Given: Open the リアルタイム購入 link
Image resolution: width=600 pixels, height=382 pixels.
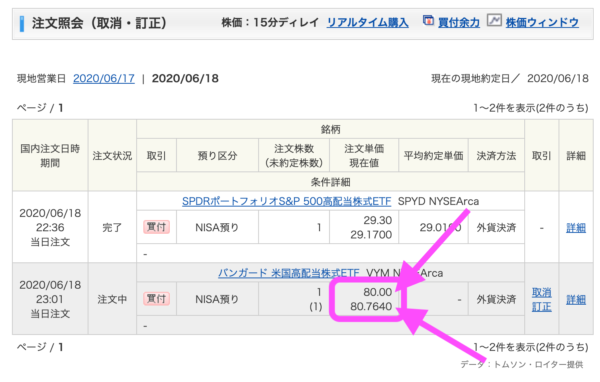Looking at the screenshot, I should pos(368,23).
